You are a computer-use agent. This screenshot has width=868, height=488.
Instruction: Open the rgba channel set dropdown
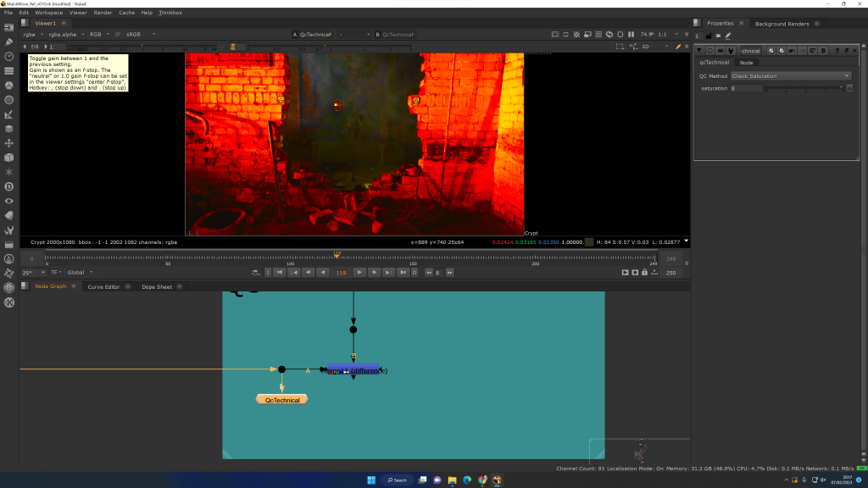click(33, 34)
